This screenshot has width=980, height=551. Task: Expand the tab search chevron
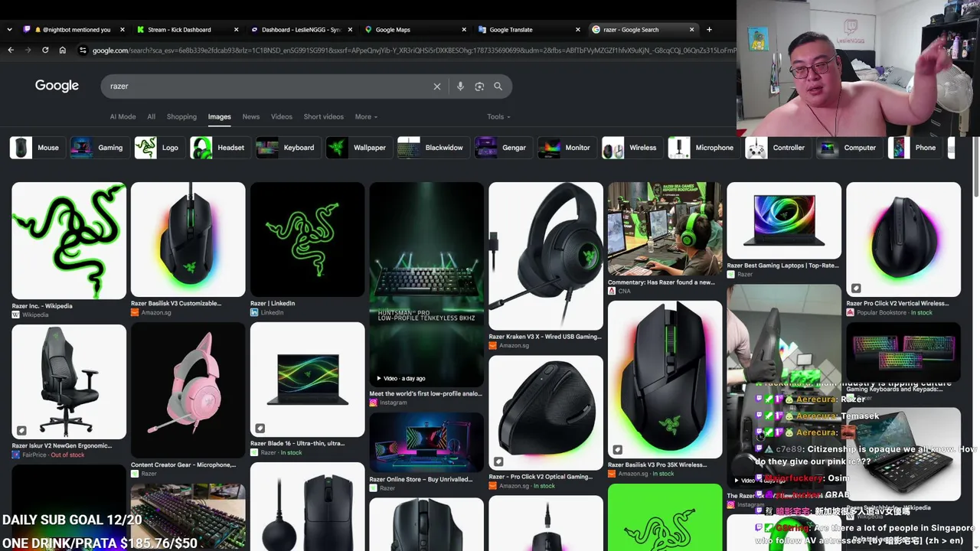point(9,30)
